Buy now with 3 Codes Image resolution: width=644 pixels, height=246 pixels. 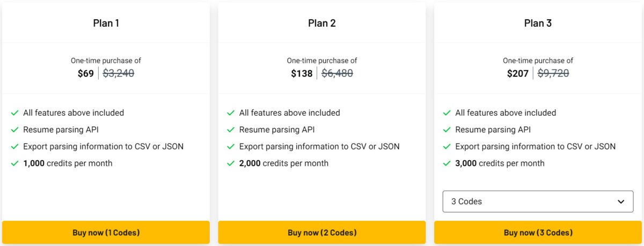(538, 233)
